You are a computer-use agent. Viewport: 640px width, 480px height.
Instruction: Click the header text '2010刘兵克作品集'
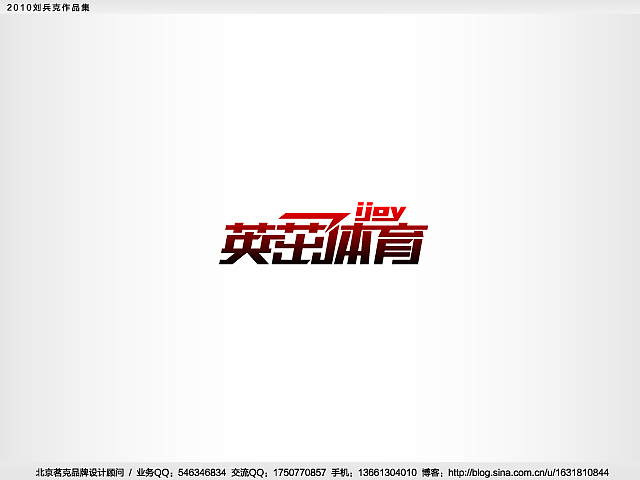coord(48,7)
